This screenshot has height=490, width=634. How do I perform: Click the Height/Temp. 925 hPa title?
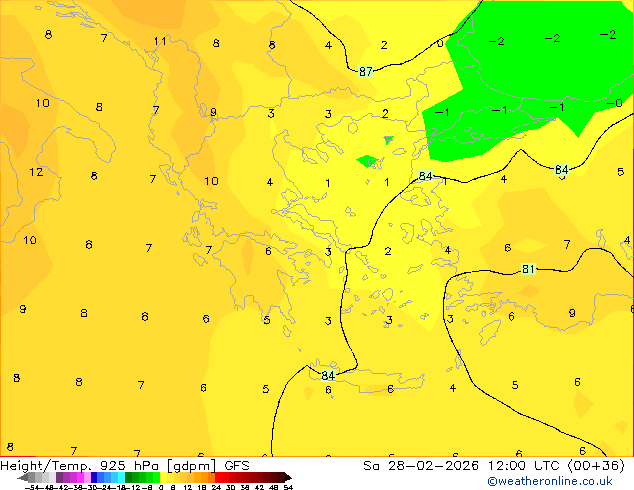(x=80, y=466)
